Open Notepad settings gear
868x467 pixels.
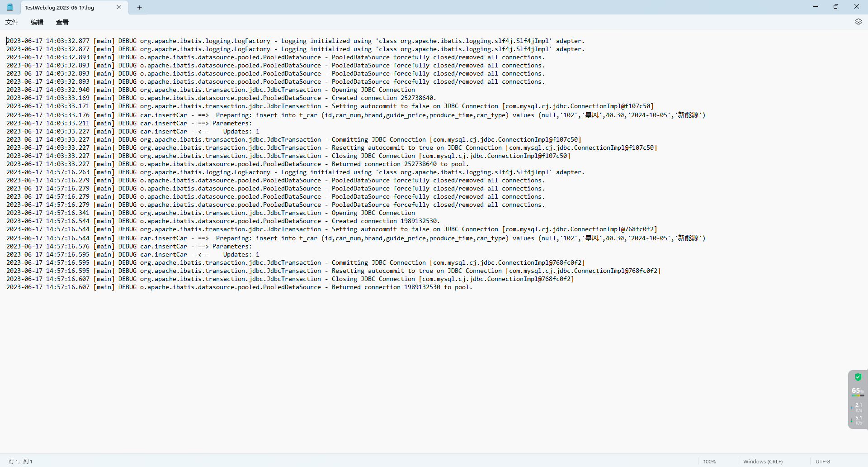[x=858, y=22]
